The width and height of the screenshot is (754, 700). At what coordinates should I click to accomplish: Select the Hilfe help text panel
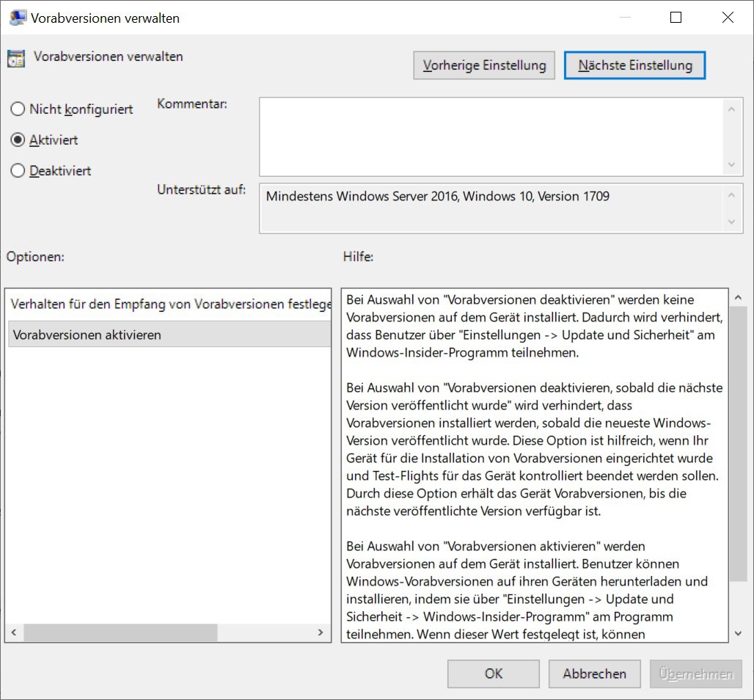click(x=535, y=462)
